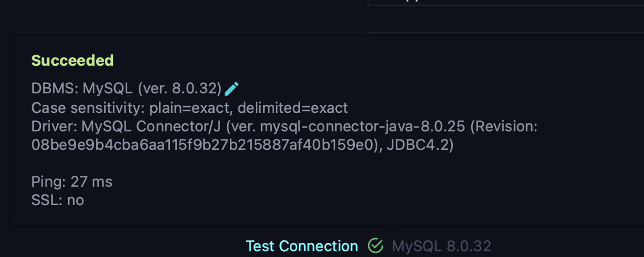Screen dimensions: 644x257
Task: Click the mysql-connector-java-8.0.25 version text
Action: click(362, 127)
